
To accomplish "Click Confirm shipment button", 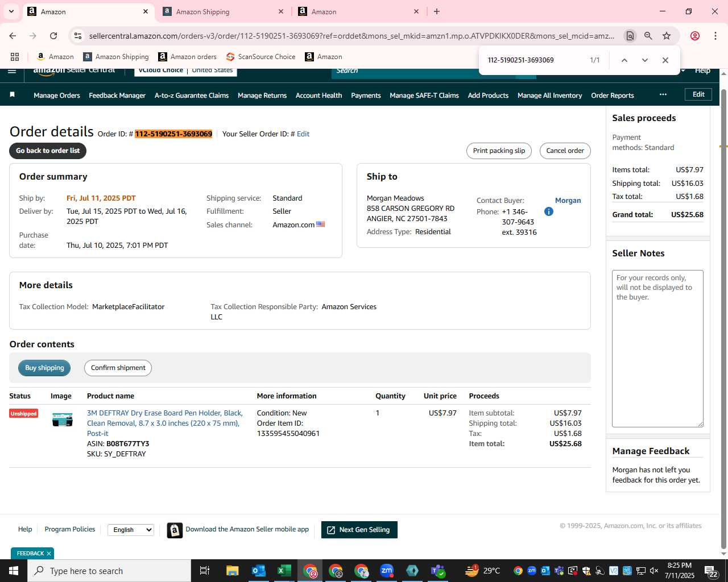I will click(118, 368).
